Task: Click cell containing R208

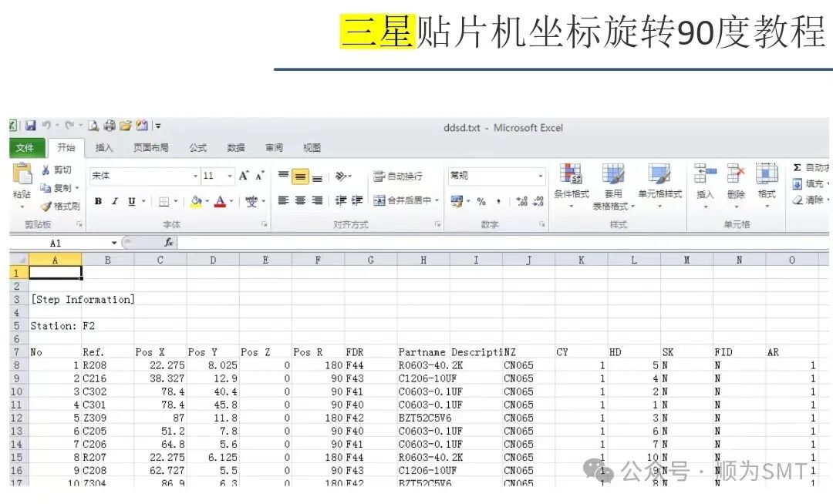Action: click(107, 365)
